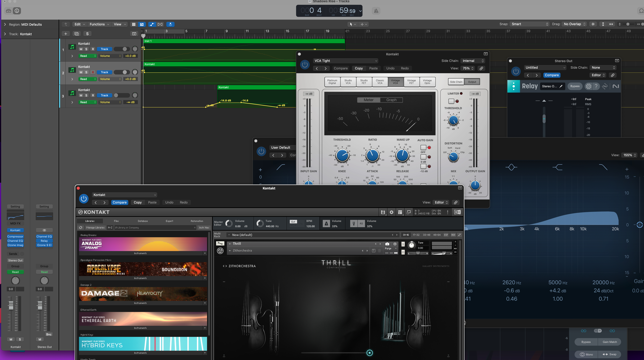Screen dimensions: 644x360
Task: Click the add track plus button
Action: pos(66,34)
